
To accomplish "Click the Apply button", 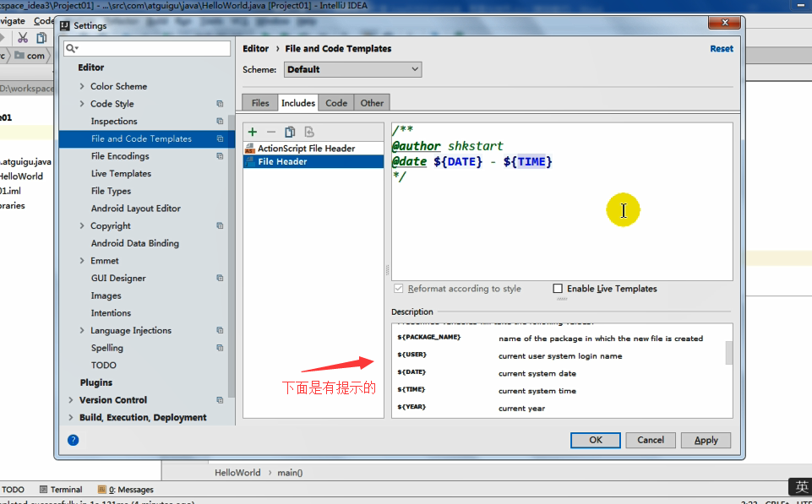I will pos(706,440).
